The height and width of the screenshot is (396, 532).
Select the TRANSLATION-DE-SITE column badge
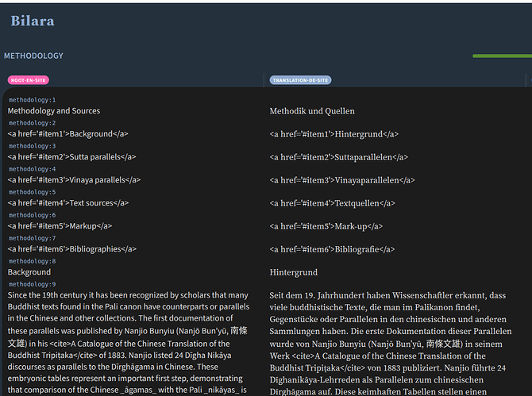300,80
